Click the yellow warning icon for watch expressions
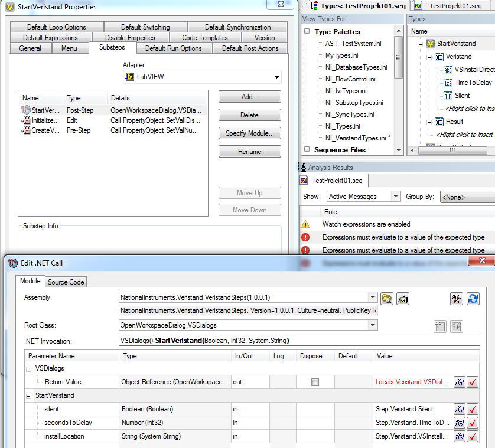Screen dimensions: 495x448 (x=305, y=224)
